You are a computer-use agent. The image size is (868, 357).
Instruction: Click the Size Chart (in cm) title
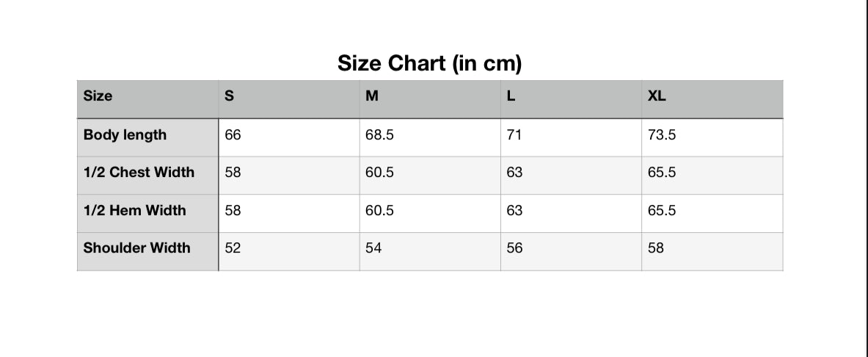coord(429,63)
